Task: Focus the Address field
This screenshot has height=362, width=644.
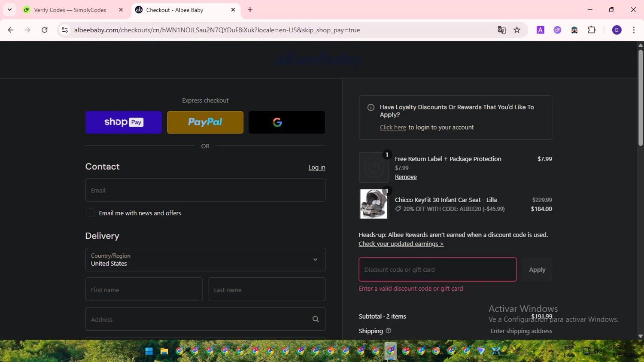Action: [x=205, y=319]
